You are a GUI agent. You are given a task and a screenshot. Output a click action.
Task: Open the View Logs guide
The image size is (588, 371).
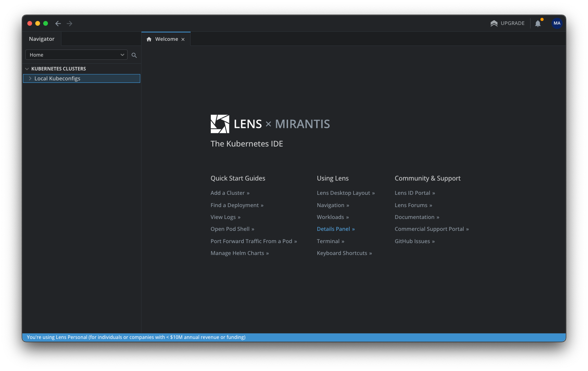(x=225, y=217)
